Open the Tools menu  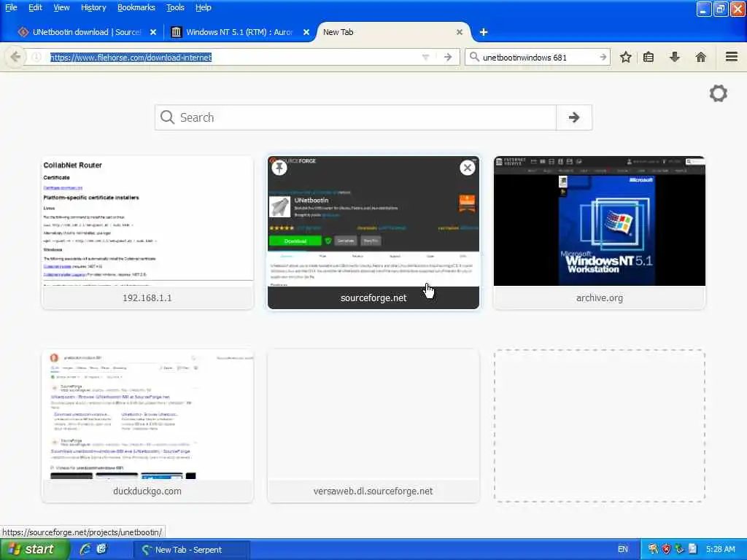[x=175, y=7]
